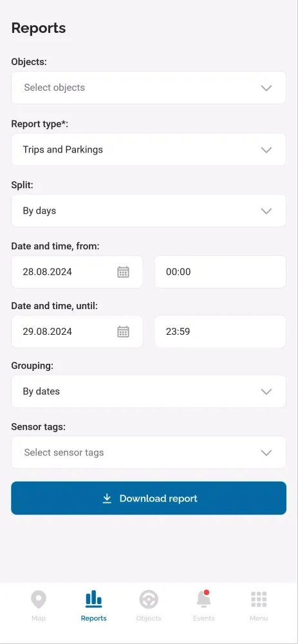Edit the 00:00 start time field

(x=220, y=272)
